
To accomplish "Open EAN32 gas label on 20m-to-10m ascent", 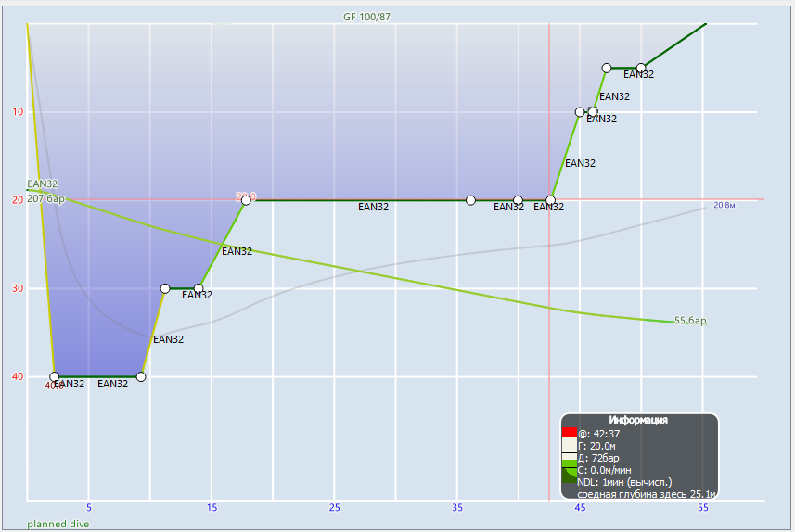I will click(x=580, y=163).
